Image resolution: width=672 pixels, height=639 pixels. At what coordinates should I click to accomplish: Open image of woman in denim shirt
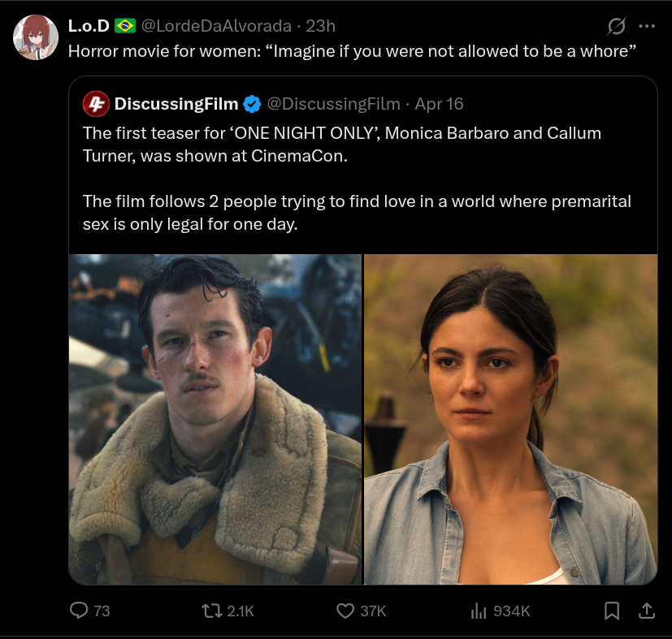[x=510, y=419]
